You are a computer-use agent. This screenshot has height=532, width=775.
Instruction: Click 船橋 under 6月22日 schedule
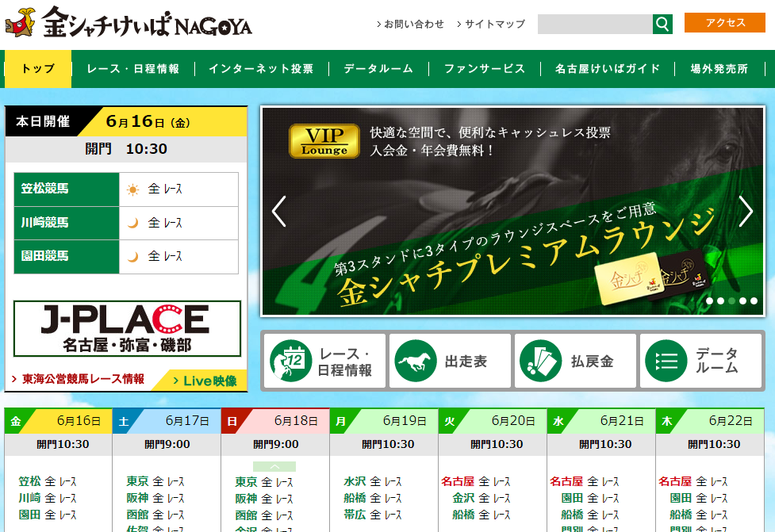tap(681, 515)
